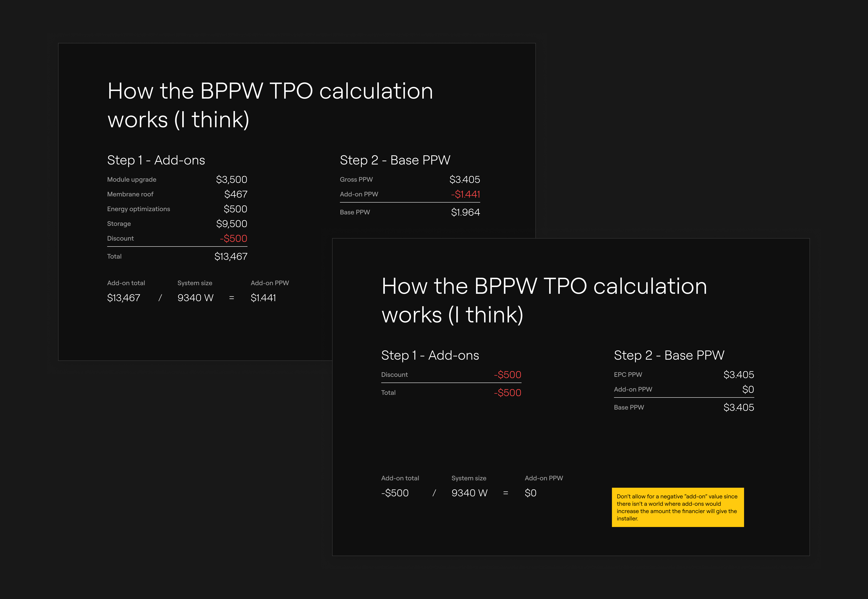Click 'Add-on total' formula label in first slide
The width and height of the screenshot is (868, 599).
click(x=126, y=283)
